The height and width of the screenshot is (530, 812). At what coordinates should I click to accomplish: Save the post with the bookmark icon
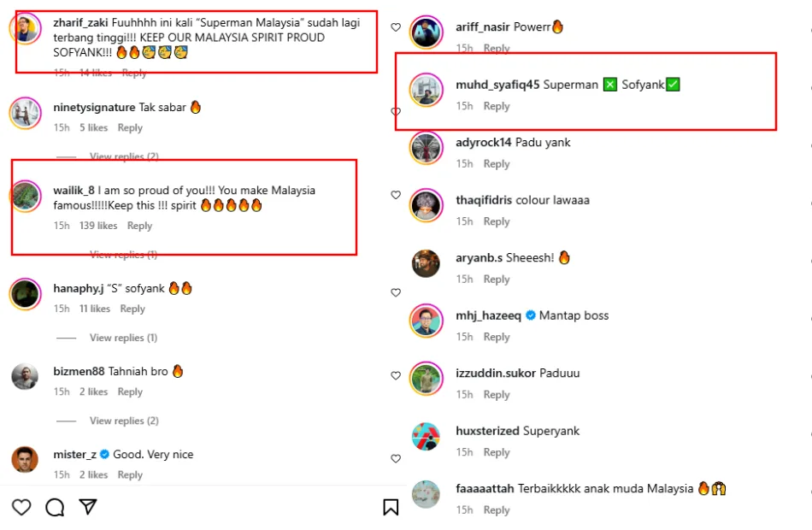[x=391, y=507]
